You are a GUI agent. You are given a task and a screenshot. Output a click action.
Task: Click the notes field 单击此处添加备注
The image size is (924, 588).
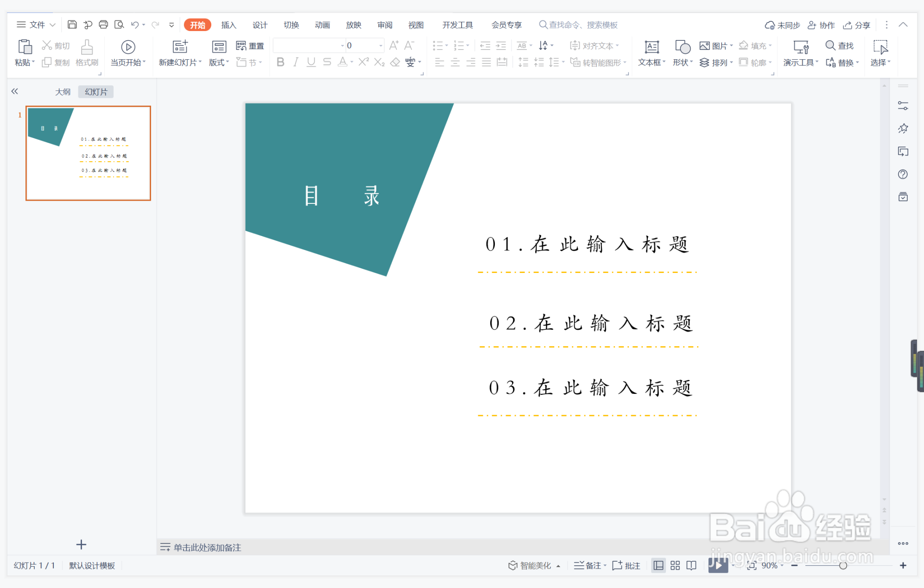pos(207,547)
